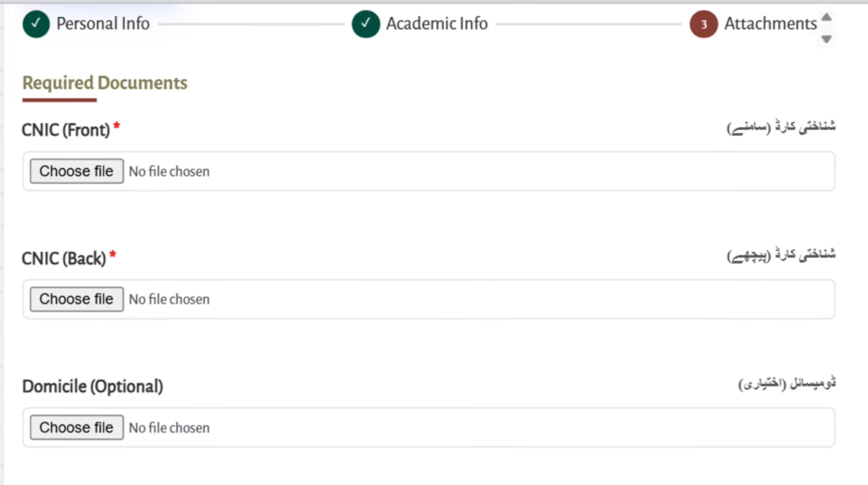Select the step 3 circle icon
868x485 pixels.
(704, 25)
